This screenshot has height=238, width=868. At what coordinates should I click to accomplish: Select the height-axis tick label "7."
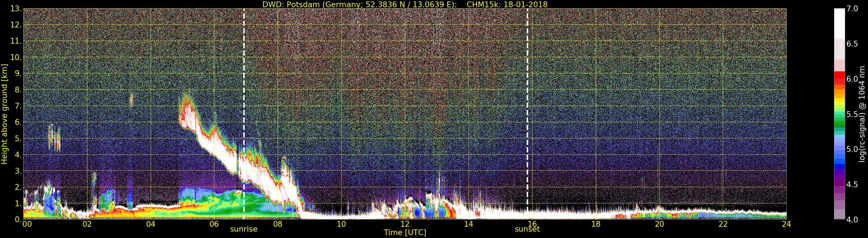coord(18,106)
